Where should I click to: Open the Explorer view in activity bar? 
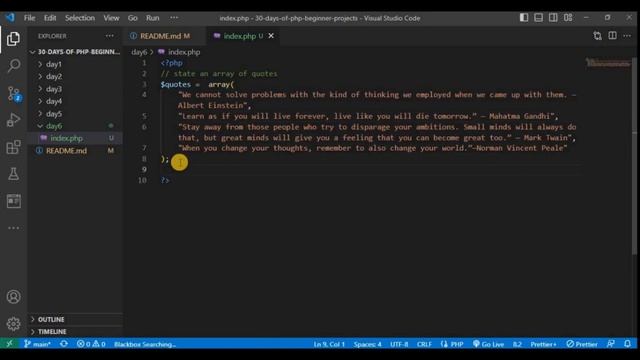pyautogui.click(x=13, y=39)
